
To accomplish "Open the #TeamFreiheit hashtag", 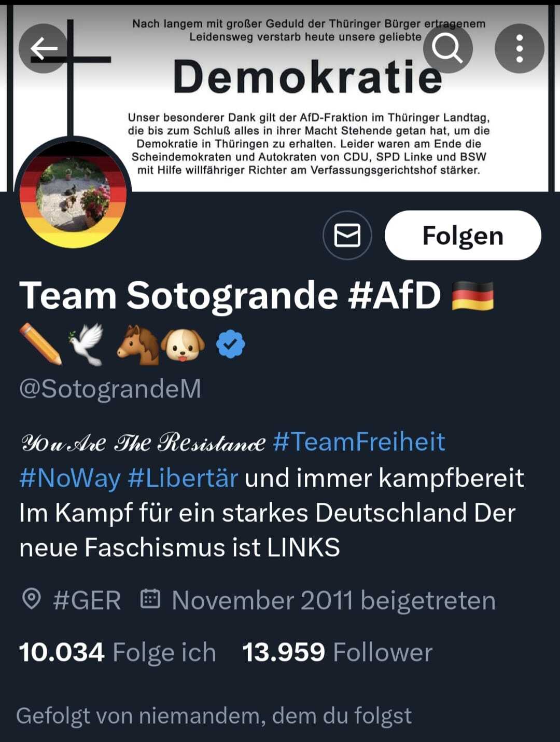I will pos(359,442).
